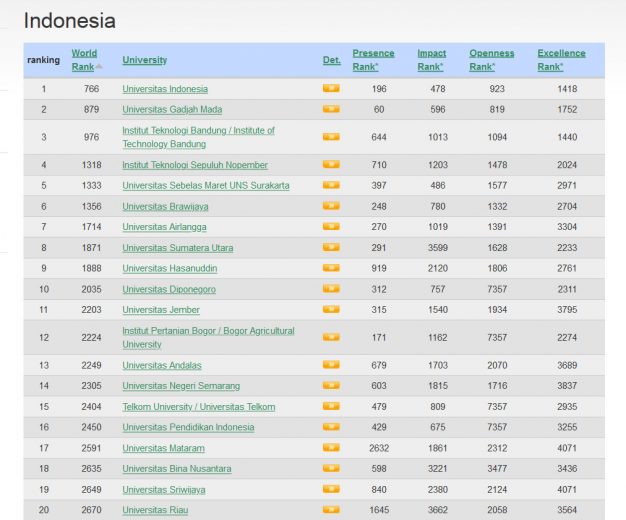The height and width of the screenshot is (520, 626).
Task: Open Institut Teknologi Sepuluh Nopember link
Action: [x=194, y=165]
